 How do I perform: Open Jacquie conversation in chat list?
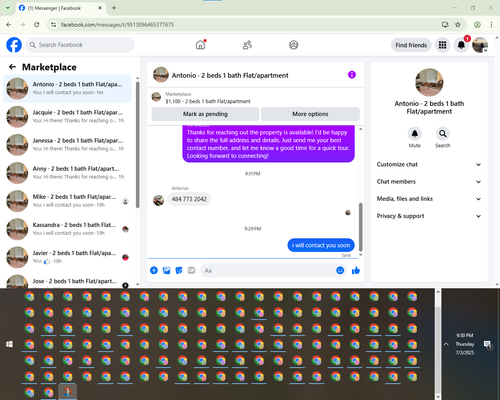coord(67,116)
